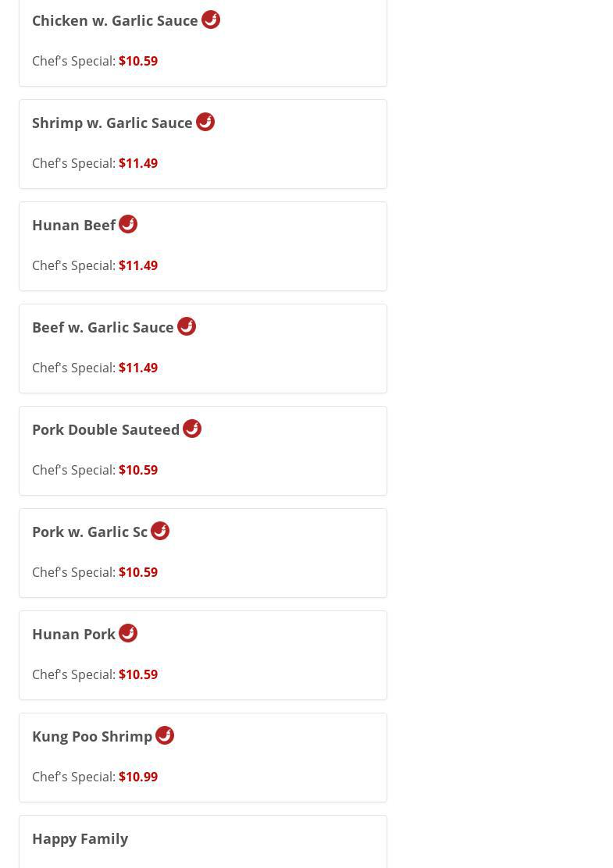Open the Kung Poo Shrimp title
The width and height of the screenshot is (613, 868).
[x=91, y=737]
